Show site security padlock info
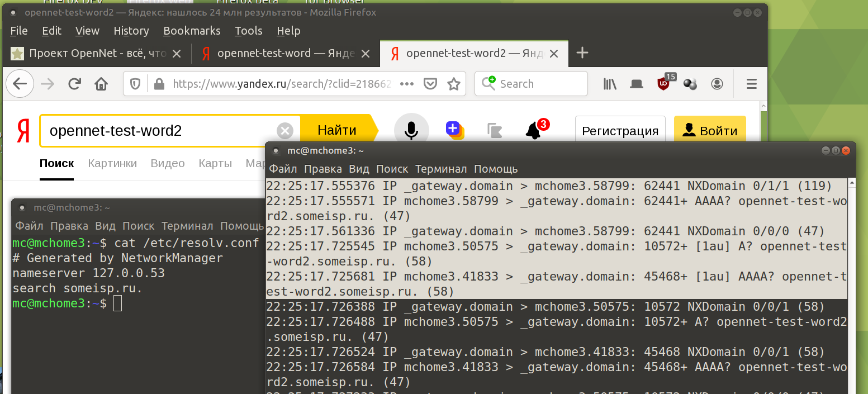The image size is (868, 394). coord(159,84)
